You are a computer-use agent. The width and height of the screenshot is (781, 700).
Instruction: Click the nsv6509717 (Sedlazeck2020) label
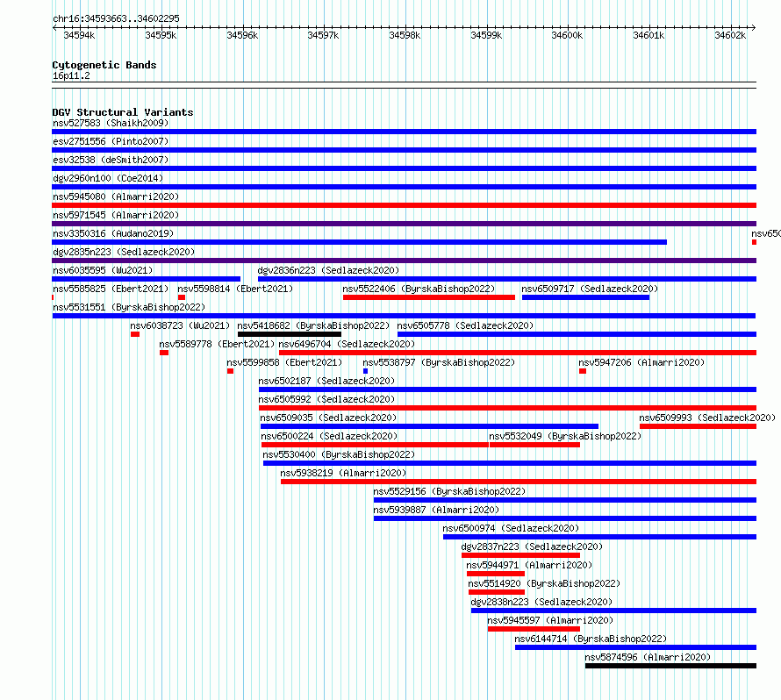pyautogui.click(x=590, y=289)
